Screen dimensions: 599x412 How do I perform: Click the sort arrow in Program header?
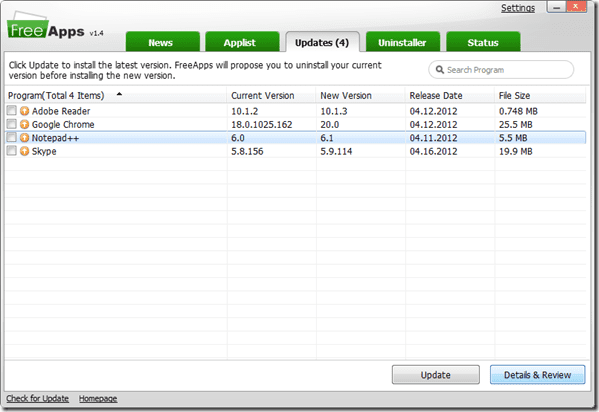pyautogui.click(x=119, y=94)
